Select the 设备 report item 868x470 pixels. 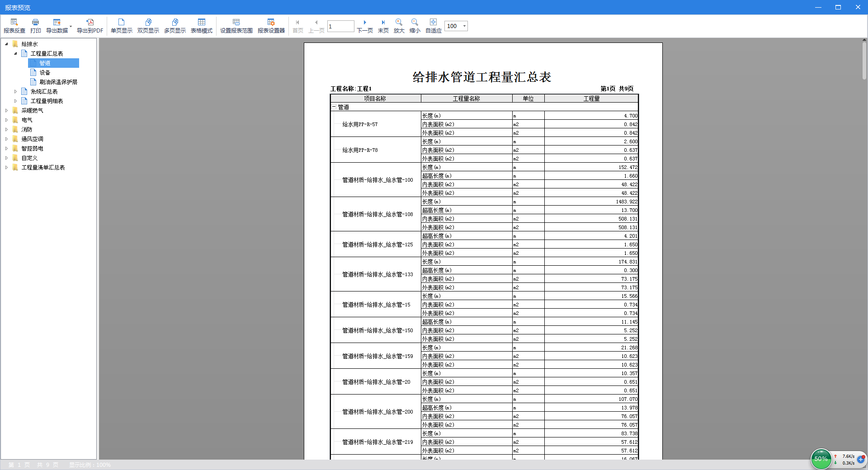click(44, 72)
